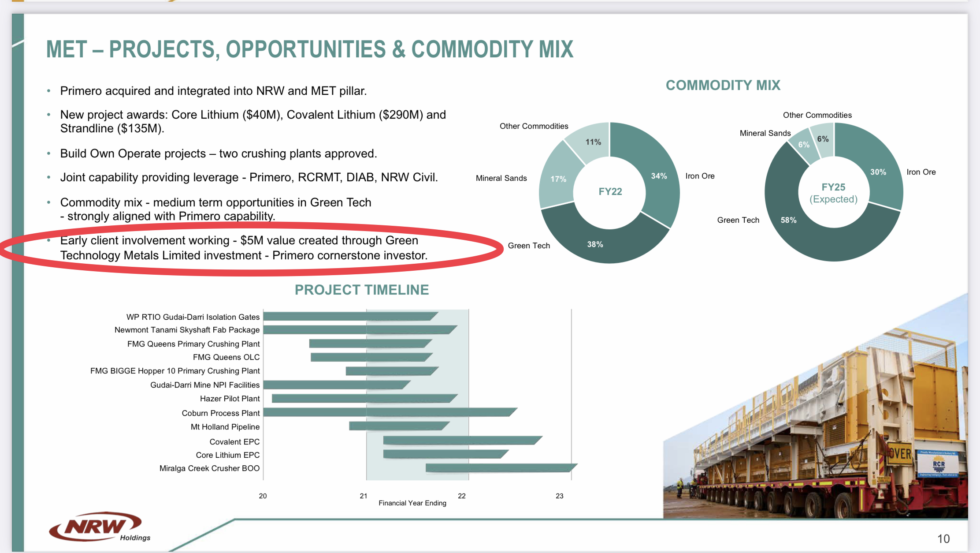Click the '21' year axis tick
Viewport: 980px width, 553px height.
(364, 496)
